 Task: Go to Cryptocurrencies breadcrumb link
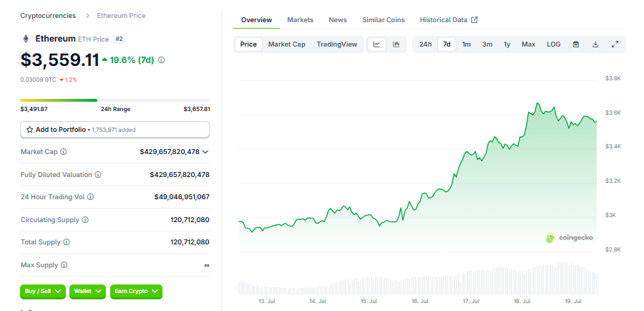(48, 16)
